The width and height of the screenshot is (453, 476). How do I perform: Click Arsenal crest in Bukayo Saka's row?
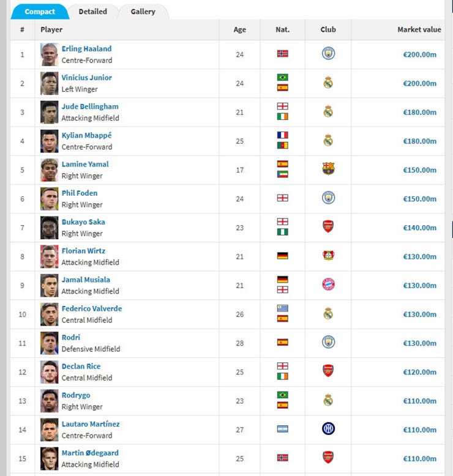pos(328,227)
